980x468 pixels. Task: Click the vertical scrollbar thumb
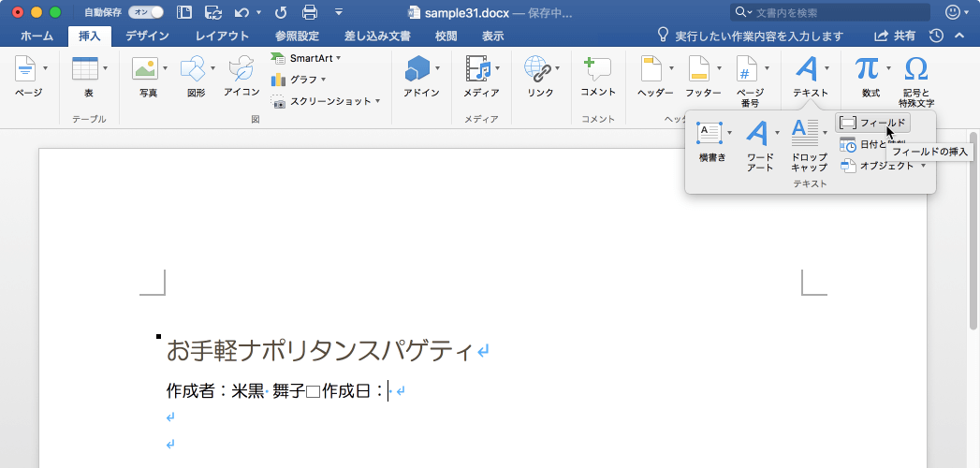pos(973,230)
